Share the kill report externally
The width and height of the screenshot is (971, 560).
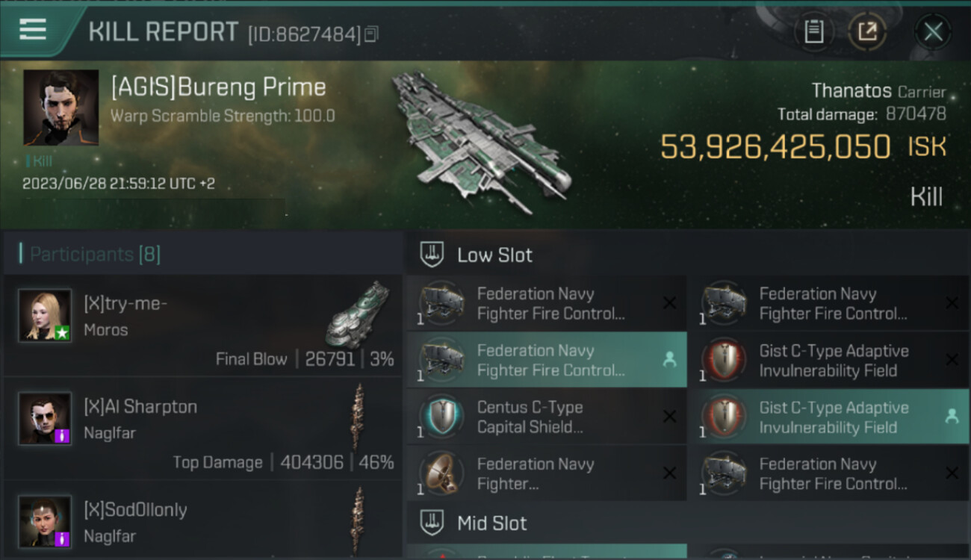tap(867, 31)
